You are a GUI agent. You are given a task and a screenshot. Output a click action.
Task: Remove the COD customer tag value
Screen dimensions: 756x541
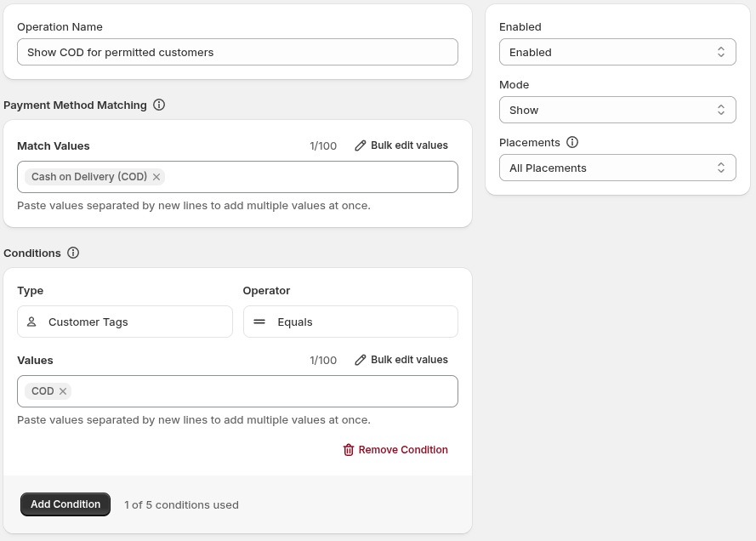click(x=63, y=391)
